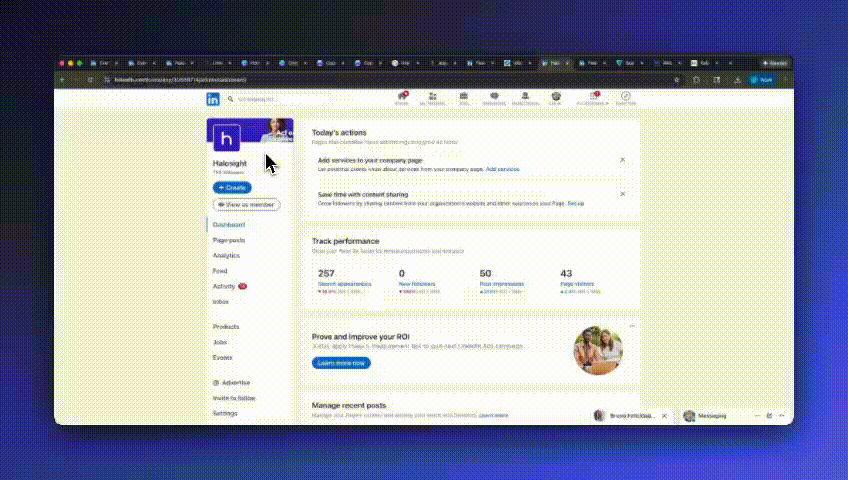848x480 pixels.
Task: Open Dashboard in the sidebar
Action: pyautogui.click(x=229, y=225)
